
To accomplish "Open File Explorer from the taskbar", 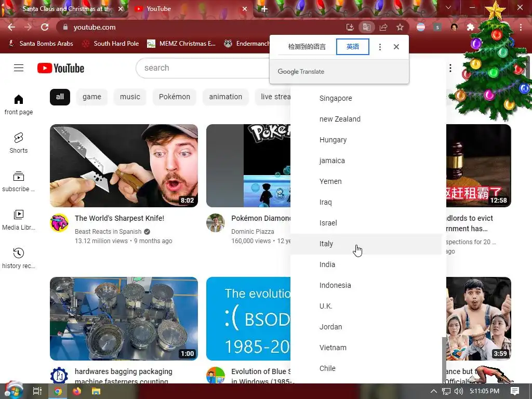I will 96,391.
